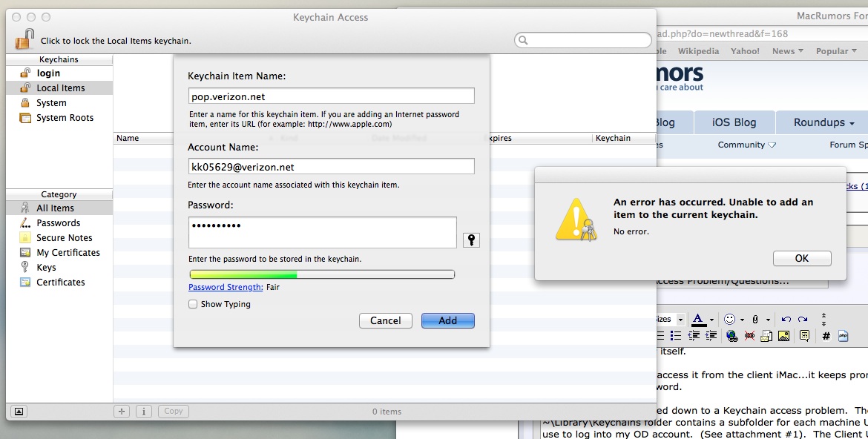This screenshot has width=868, height=439.
Task: Toggle the keychains list with bottom-left icon
Action: (x=19, y=412)
